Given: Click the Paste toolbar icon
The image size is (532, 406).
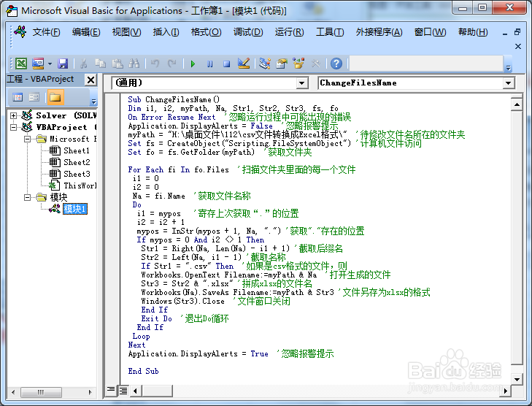Looking at the screenshot, I should tap(117, 64).
